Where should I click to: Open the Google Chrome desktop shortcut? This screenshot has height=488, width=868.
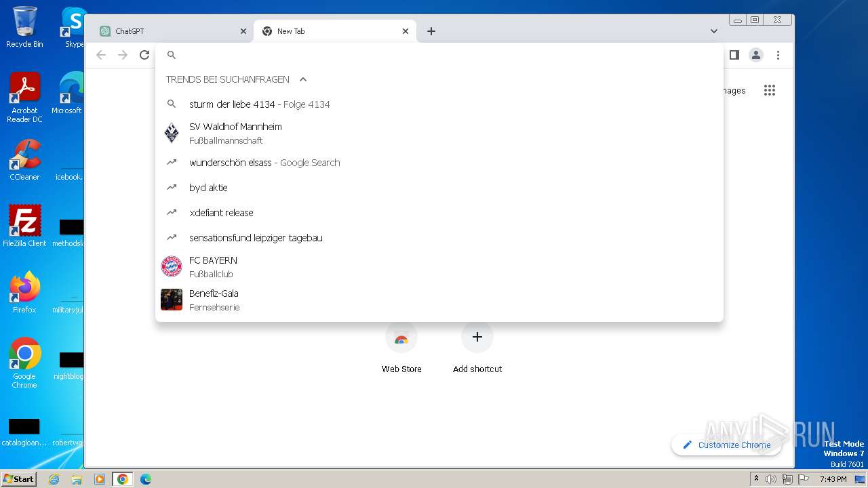click(x=24, y=363)
